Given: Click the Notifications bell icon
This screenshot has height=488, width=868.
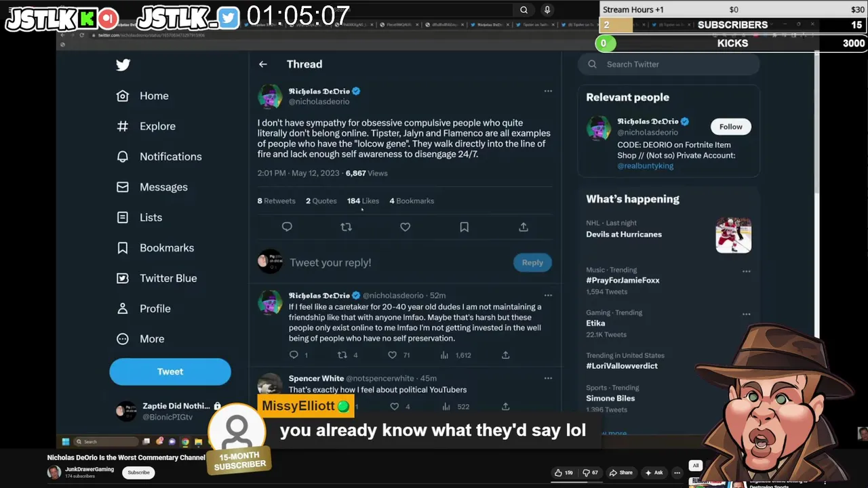Looking at the screenshot, I should (123, 157).
